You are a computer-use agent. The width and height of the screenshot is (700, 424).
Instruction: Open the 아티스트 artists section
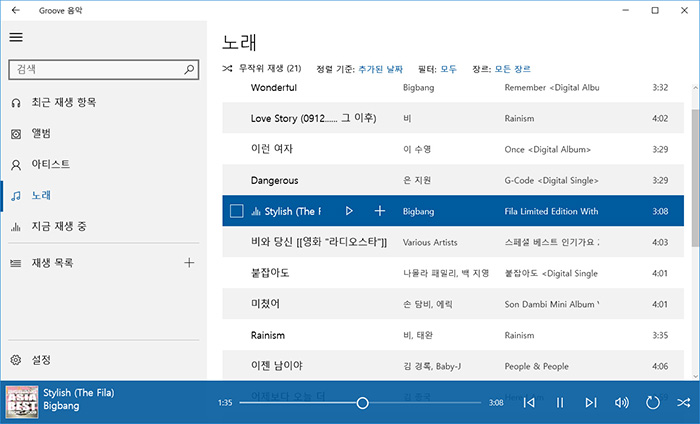[50, 164]
